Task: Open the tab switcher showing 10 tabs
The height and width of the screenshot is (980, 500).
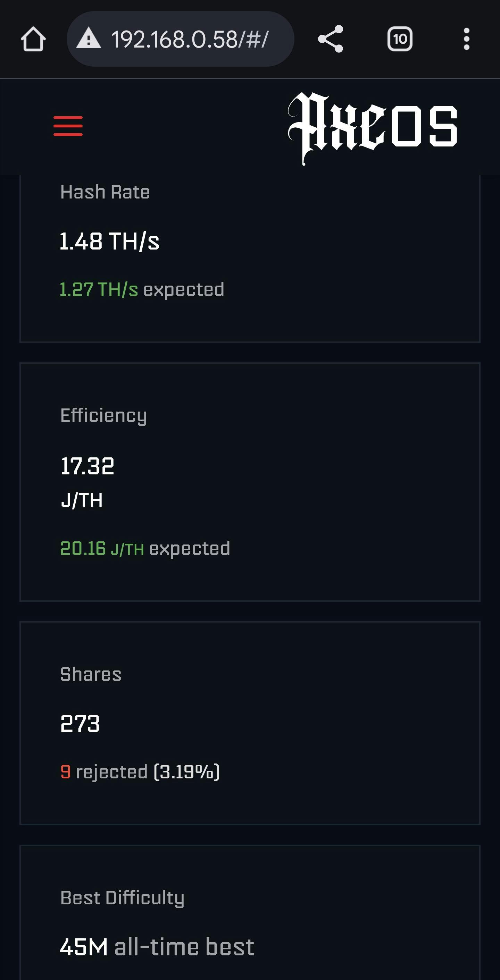Action: [x=400, y=39]
